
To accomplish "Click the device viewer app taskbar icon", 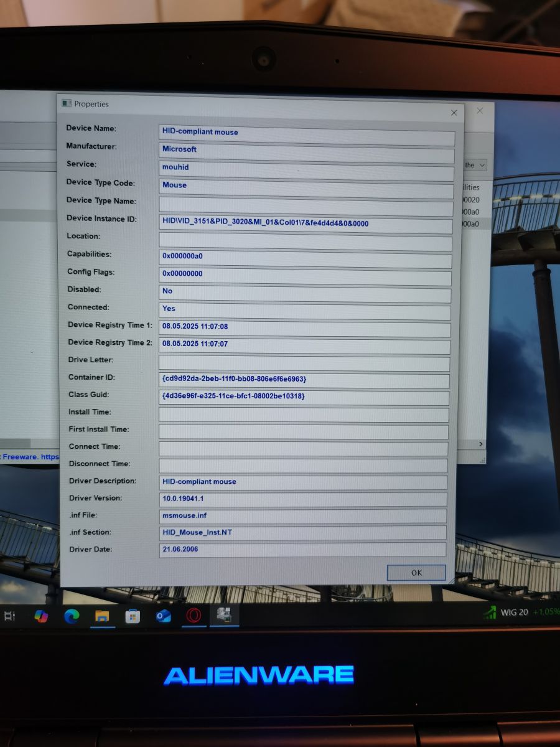I will tap(224, 615).
